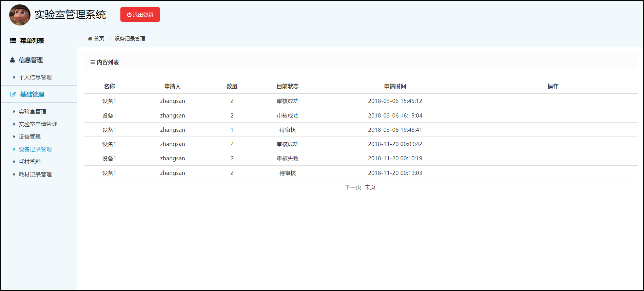Click 待审核 status in 19:48:41 row
The width and height of the screenshot is (644, 291).
pyautogui.click(x=288, y=130)
